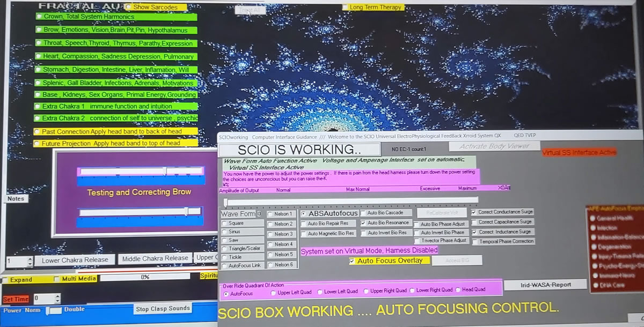
Task: Choose the Nelson 3 radio button
Action: point(270,234)
